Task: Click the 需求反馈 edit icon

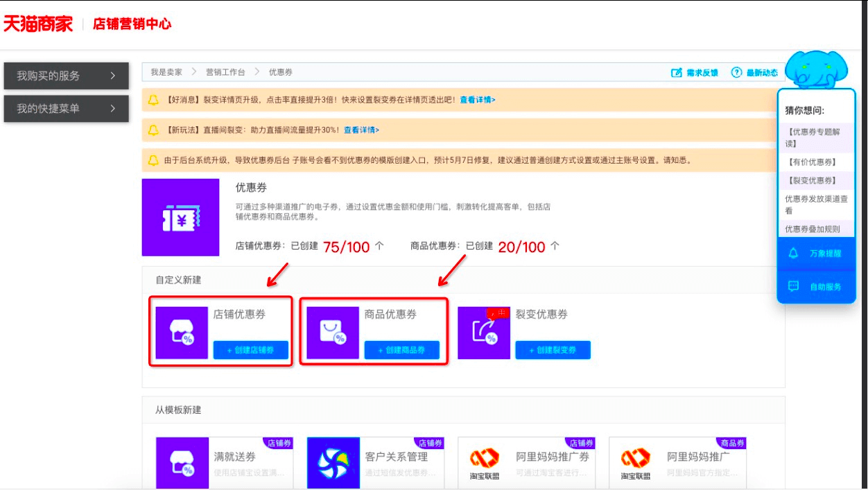Action: tap(677, 73)
